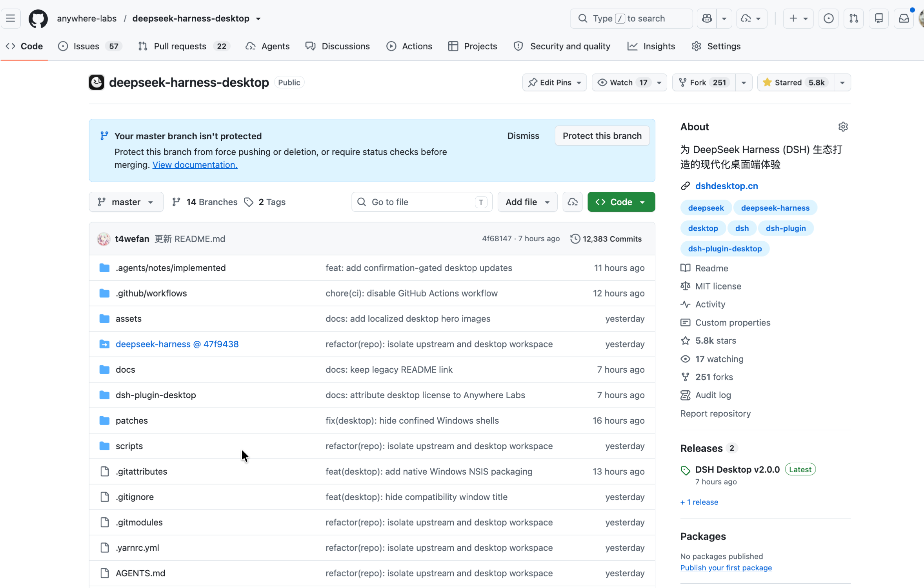Click the cloud agent icon beside Add file
Viewport: 924px width, 588px height.
point(573,202)
